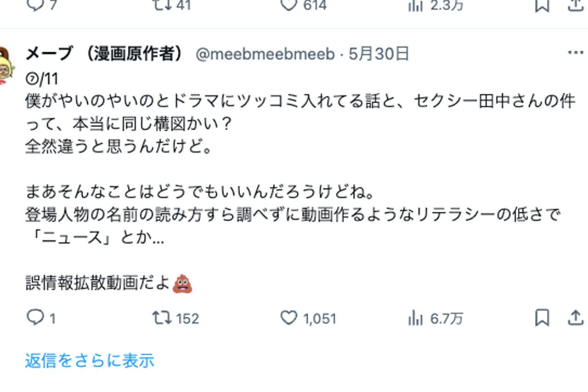
Task: Open view analytics for the 2.3万 views post
Action: [x=416, y=5]
